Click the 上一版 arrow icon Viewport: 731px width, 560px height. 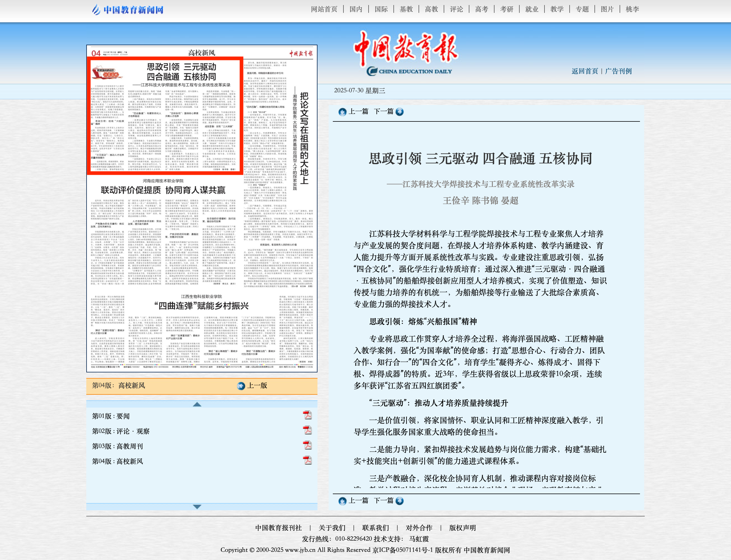click(x=241, y=386)
